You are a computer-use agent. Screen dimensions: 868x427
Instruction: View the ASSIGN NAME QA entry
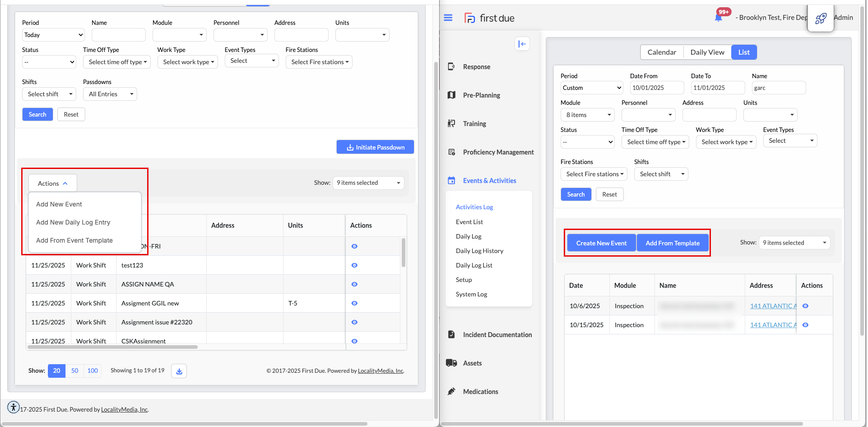(354, 284)
